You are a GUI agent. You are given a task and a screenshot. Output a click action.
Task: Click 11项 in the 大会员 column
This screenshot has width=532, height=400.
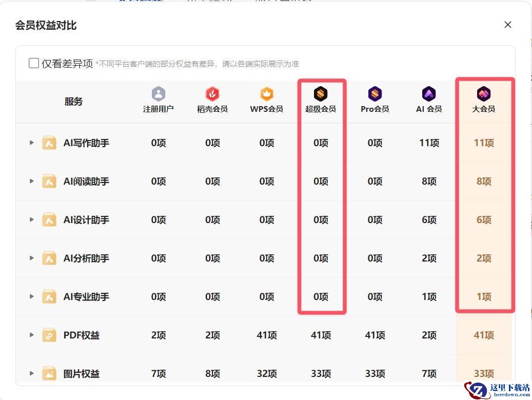click(484, 143)
